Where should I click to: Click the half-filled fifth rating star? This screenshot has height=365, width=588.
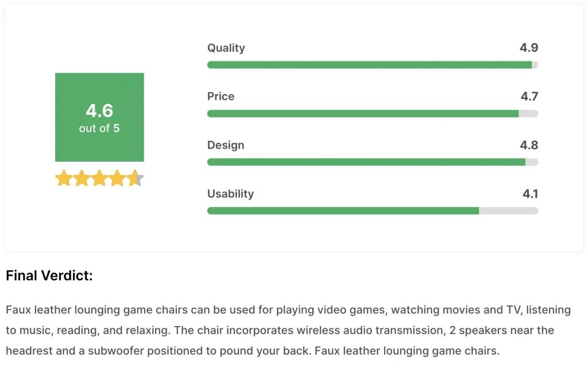point(135,178)
